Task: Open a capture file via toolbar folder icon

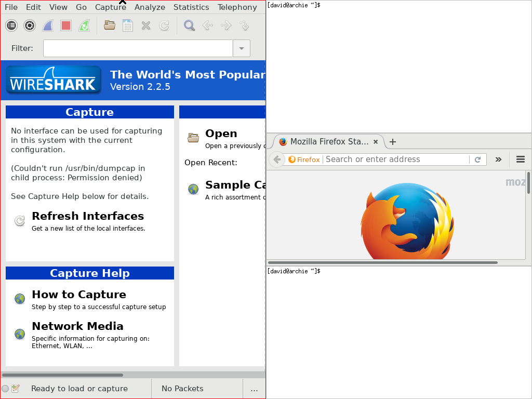Action: tap(110, 25)
